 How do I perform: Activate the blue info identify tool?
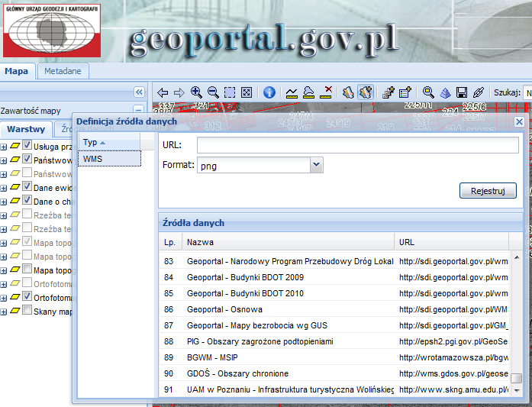click(269, 92)
